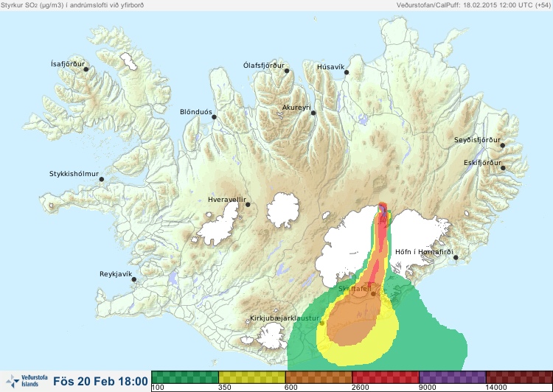Image resolution: width=553 pixels, height=392 pixels.
Task: Click the legend value '350'
Action: point(225,388)
